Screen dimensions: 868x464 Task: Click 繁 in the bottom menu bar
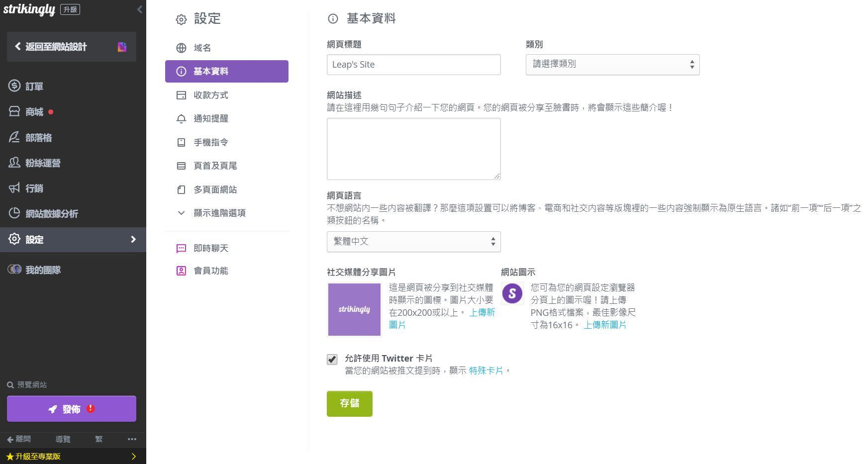[98, 439]
